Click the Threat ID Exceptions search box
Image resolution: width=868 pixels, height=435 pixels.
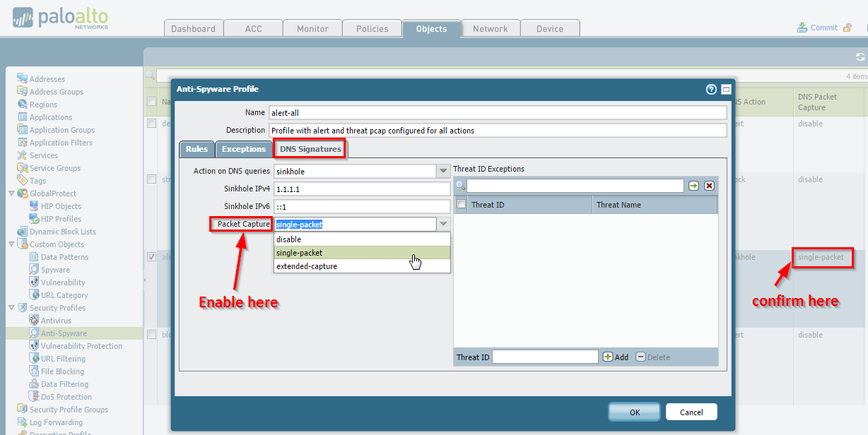click(575, 186)
